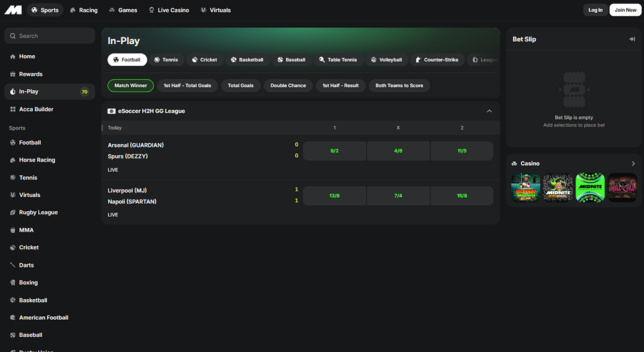
Task: Bet Spurs (DEZZY) to win at 11/5
Action: tap(462, 151)
